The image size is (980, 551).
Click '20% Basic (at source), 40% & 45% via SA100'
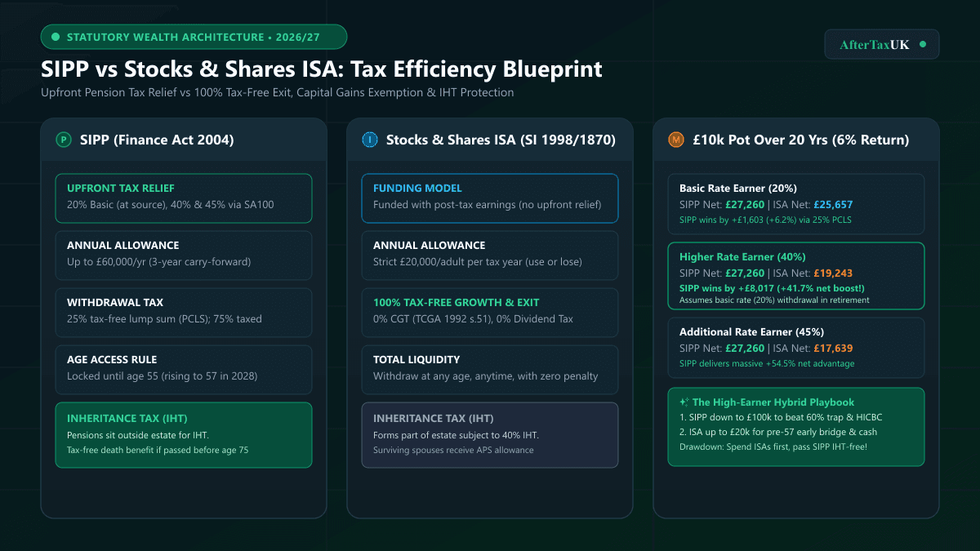pyautogui.click(x=171, y=205)
